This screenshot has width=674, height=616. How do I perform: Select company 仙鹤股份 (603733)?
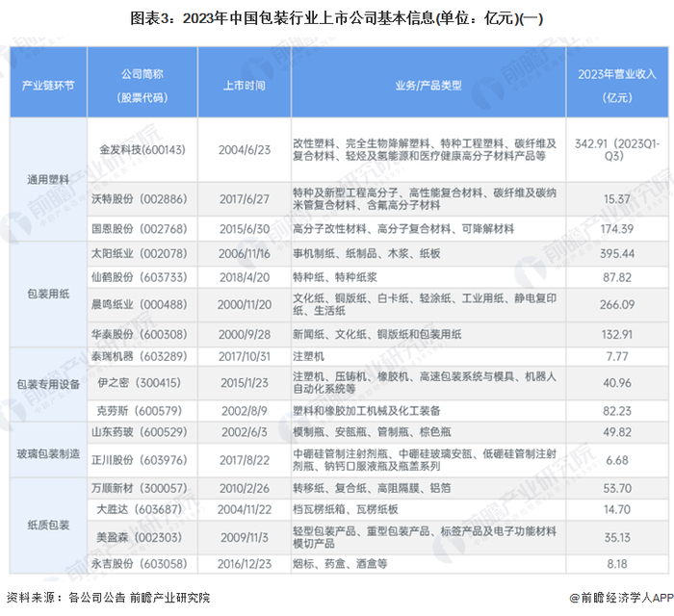[140, 277]
